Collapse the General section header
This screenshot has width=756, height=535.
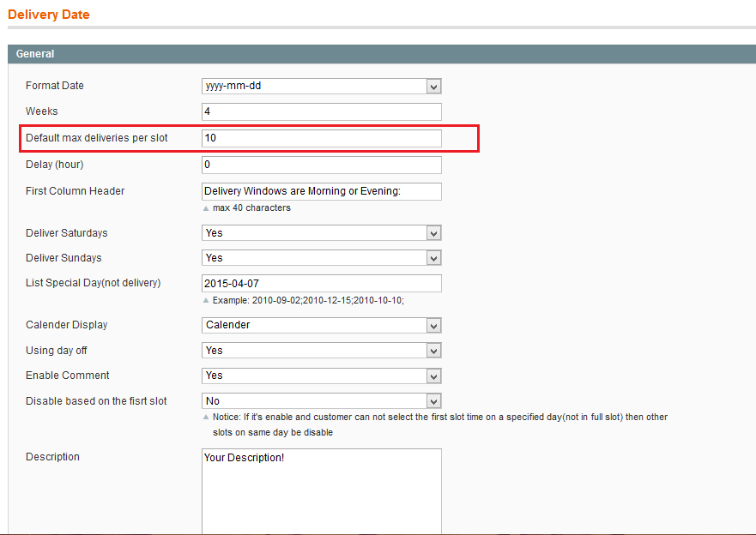click(382, 54)
